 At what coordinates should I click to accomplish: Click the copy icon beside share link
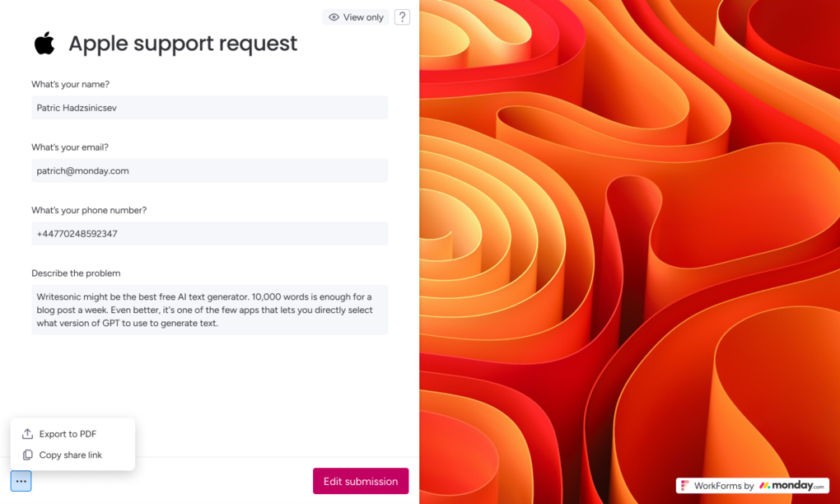(27, 455)
